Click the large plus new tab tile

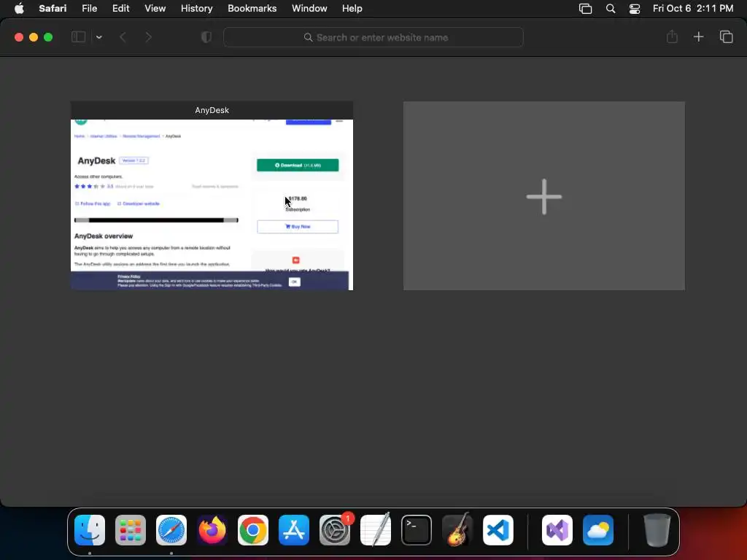544,195
